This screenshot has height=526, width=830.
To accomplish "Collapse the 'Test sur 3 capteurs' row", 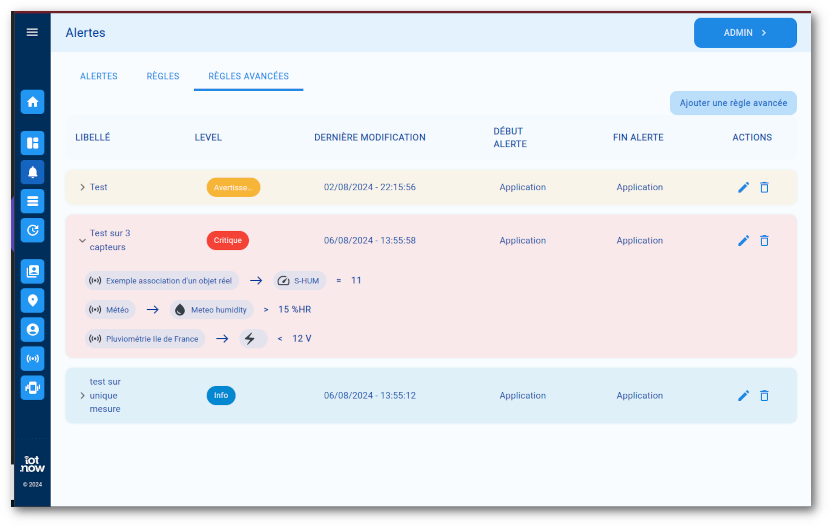I will point(82,241).
